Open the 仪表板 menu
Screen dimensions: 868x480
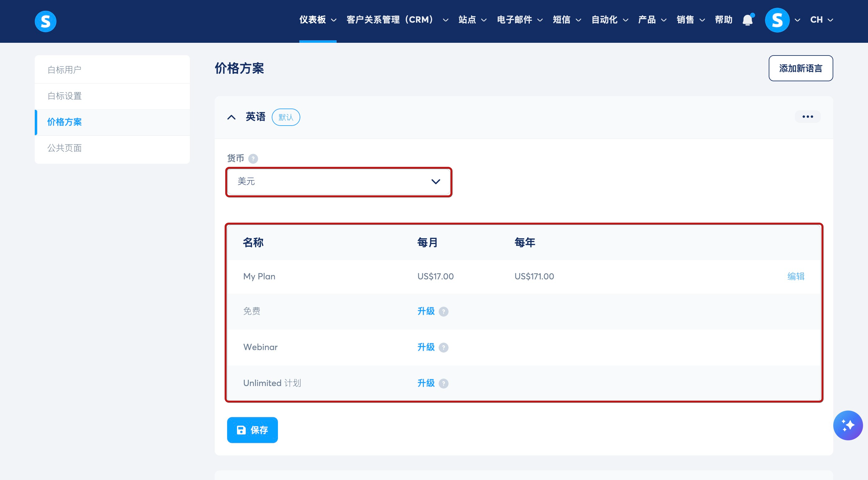click(317, 20)
